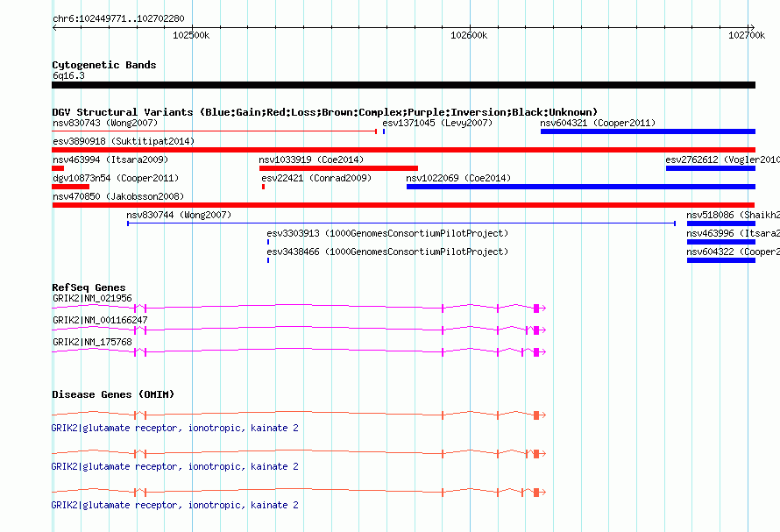Open variant nsv470850 (Jakobsson2008) label

click(118, 196)
